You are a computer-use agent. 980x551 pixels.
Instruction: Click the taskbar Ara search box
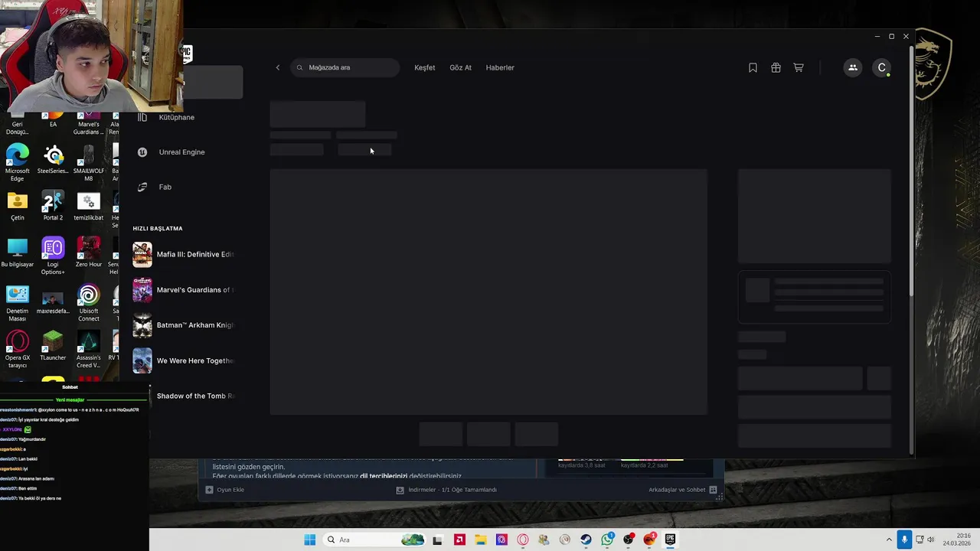click(375, 540)
